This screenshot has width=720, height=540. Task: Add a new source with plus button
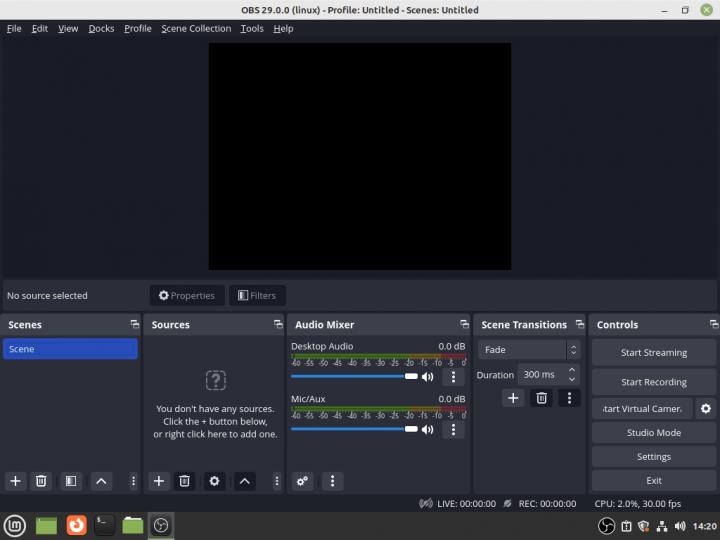[x=159, y=481]
